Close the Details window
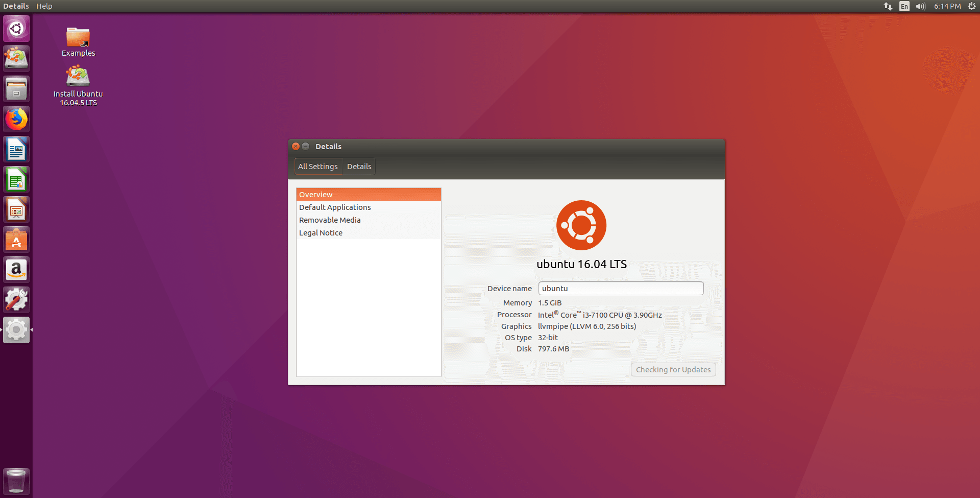980x498 pixels. point(296,146)
